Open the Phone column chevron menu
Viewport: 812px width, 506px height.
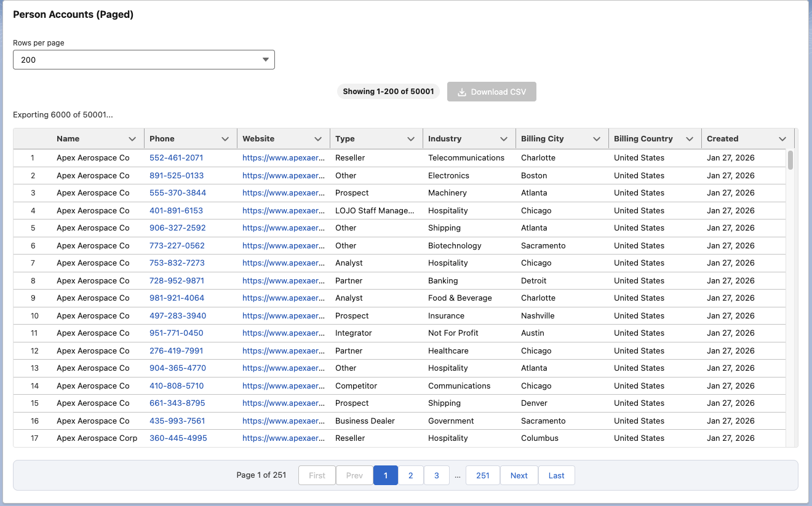coord(225,139)
